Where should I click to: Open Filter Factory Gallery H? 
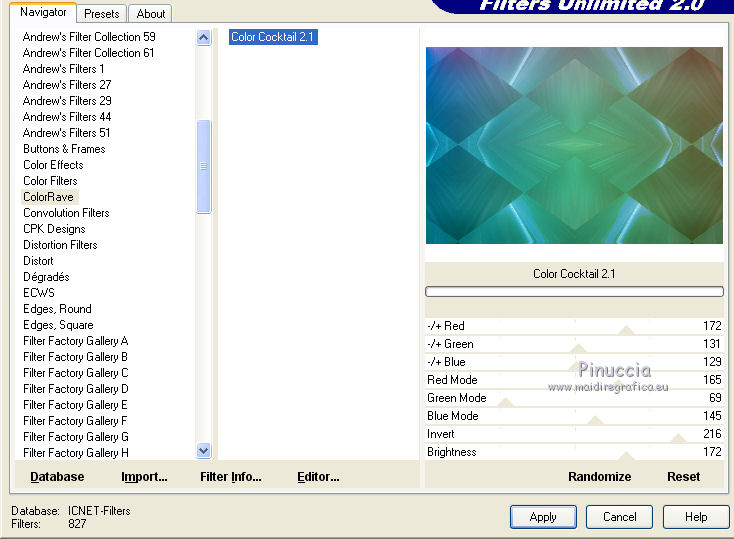point(75,453)
